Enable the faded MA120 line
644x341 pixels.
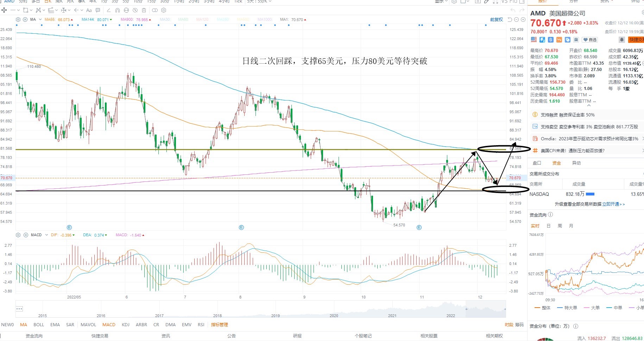point(202,20)
